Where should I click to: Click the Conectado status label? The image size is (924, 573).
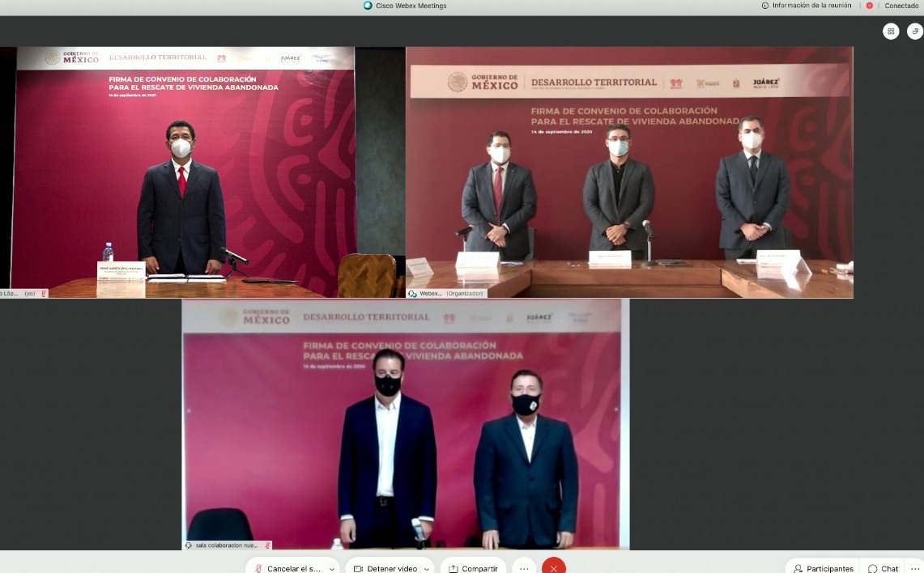click(901, 6)
